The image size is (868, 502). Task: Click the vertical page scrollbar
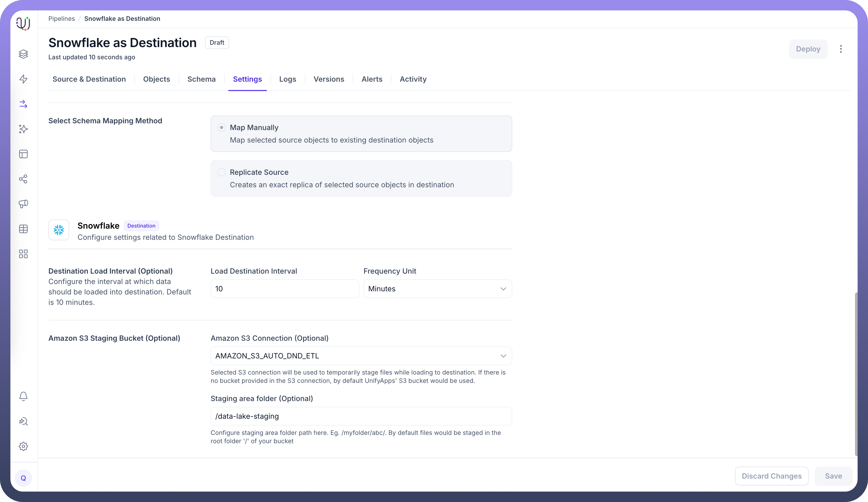(856, 374)
